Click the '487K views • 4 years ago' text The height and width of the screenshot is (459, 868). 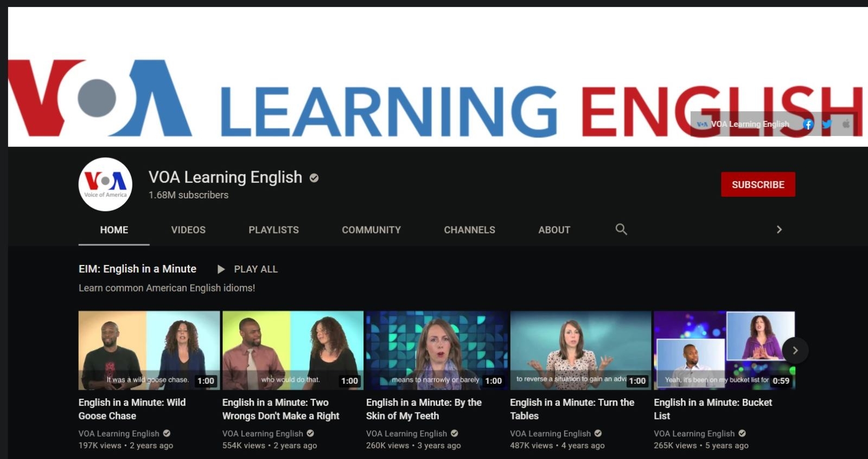tap(557, 445)
